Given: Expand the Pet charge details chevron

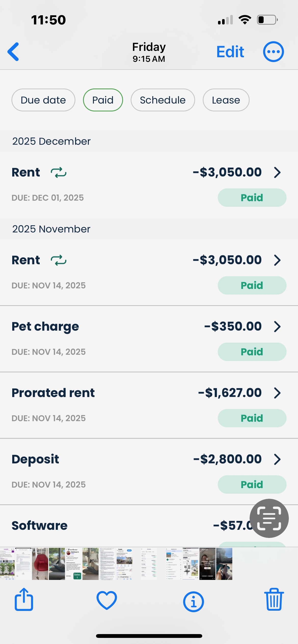Looking at the screenshot, I should click(x=277, y=327).
